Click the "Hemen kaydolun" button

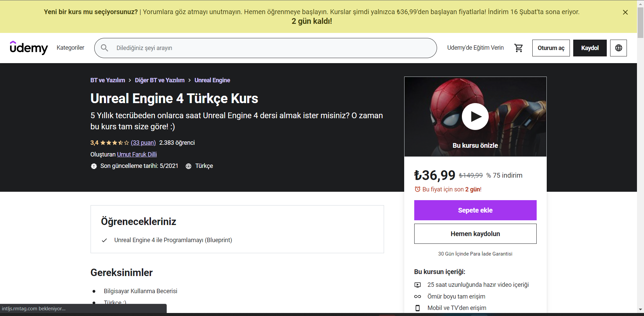[475, 234]
